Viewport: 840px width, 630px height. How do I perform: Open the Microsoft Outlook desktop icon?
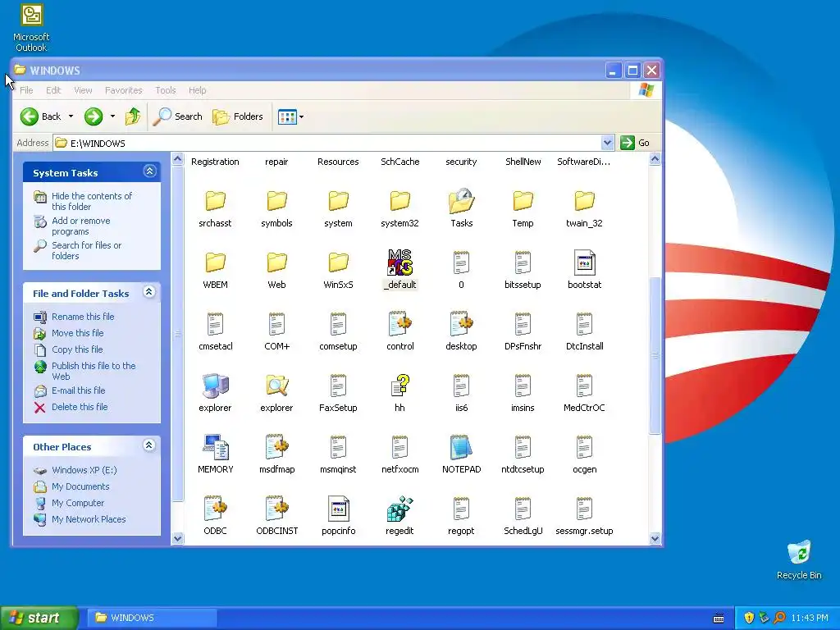click(x=31, y=28)
